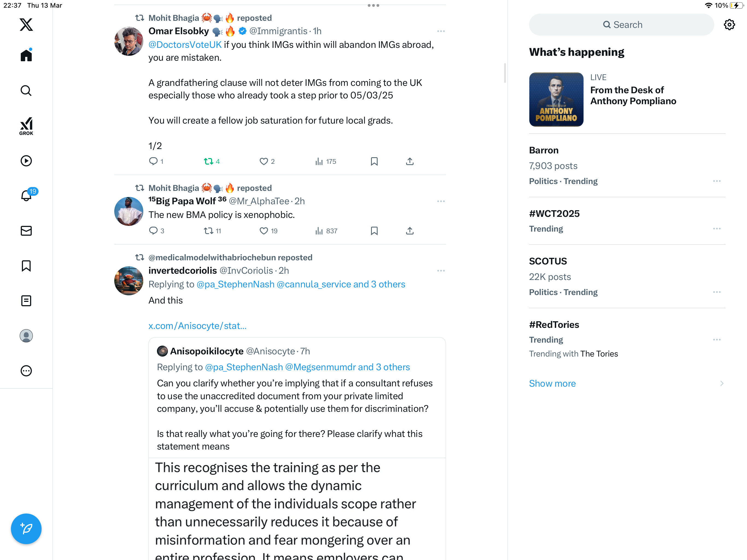Screen dimensions: 747x560
Task: Open the Lists icon in sidebar
Action: tap(26, 301)
